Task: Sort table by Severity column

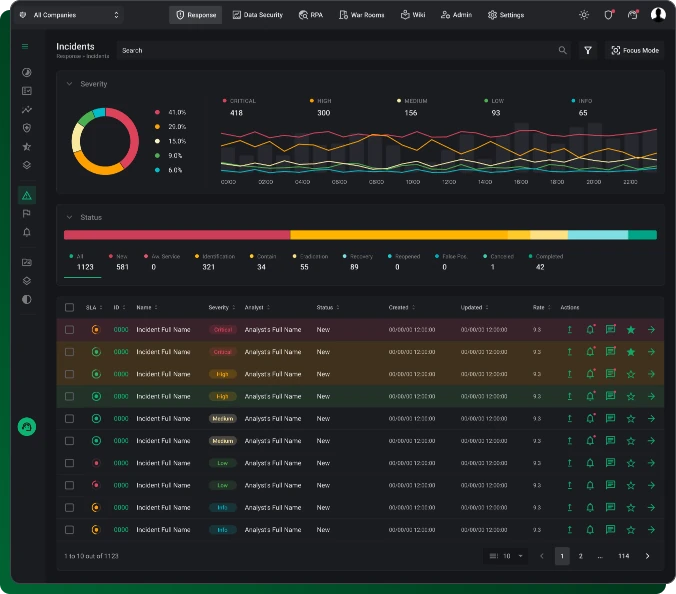Action: 222,307
